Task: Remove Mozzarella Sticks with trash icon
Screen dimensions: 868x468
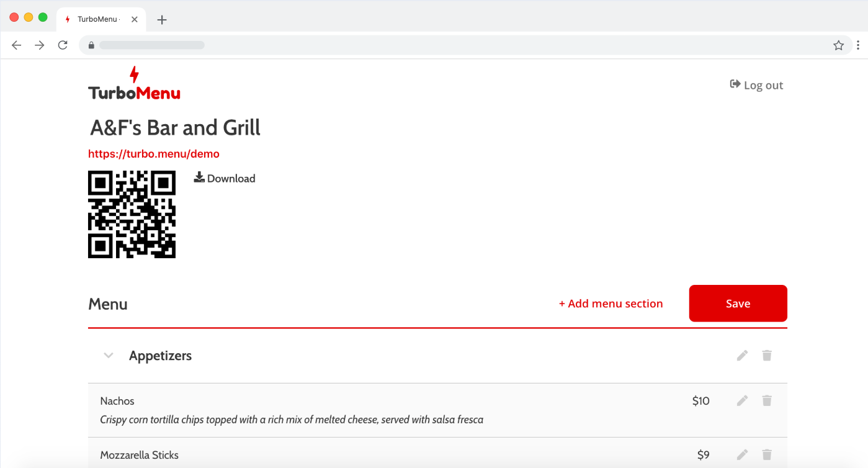Action: point(767,455)
